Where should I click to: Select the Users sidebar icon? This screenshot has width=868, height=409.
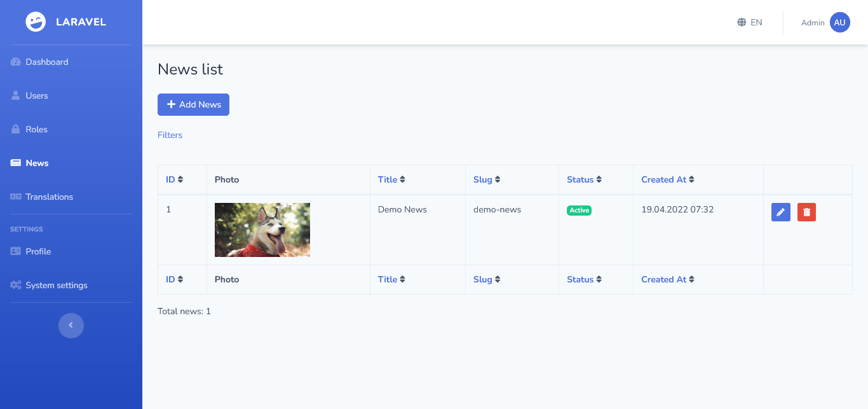[36, 95]
